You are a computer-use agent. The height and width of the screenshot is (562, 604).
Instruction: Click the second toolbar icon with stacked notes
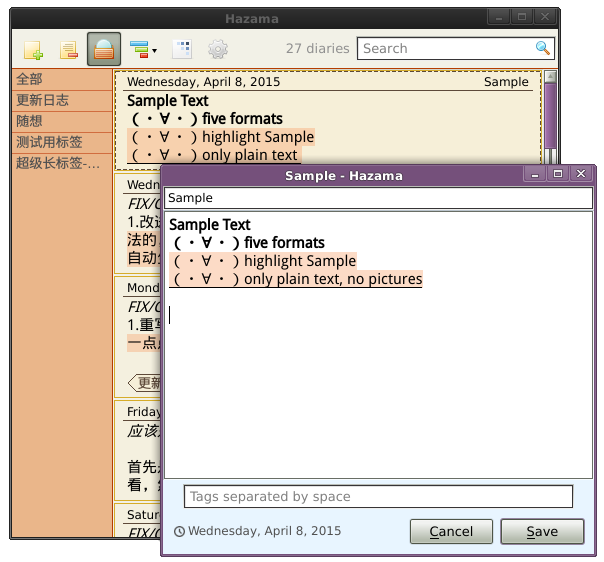coord(68,49)
